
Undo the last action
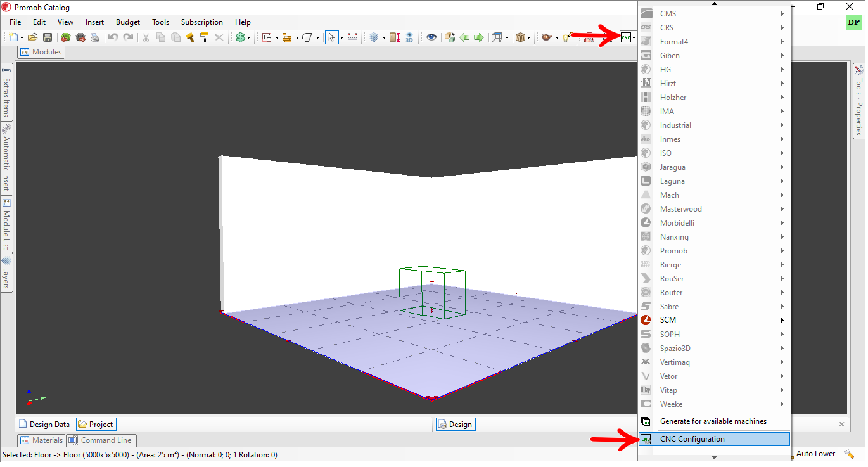point(113,37)
